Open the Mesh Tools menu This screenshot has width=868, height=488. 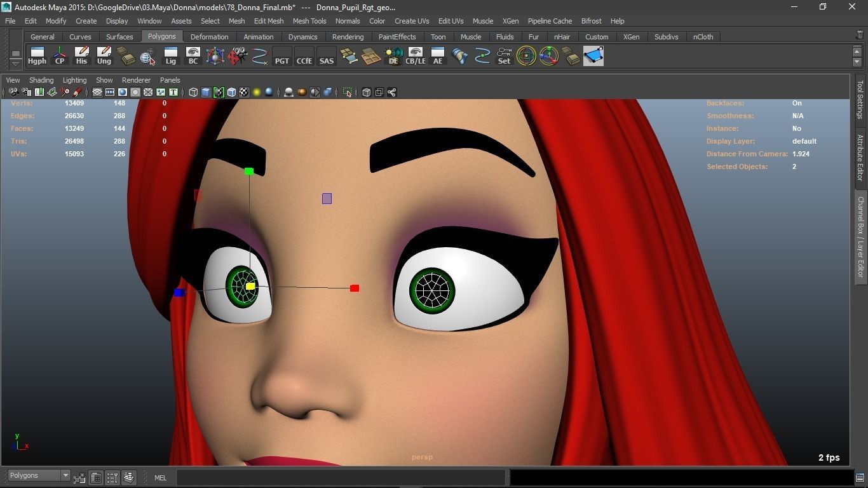coord(309,21)
